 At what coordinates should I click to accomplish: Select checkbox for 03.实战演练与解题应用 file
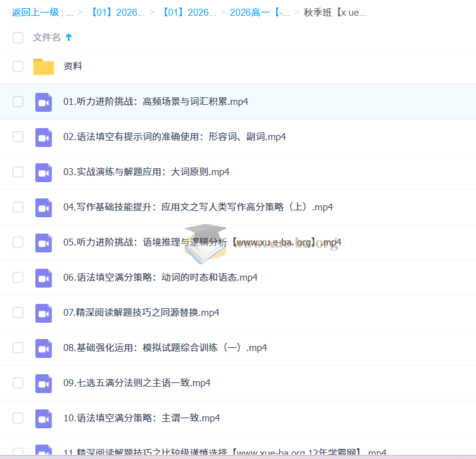click(18, 172)
